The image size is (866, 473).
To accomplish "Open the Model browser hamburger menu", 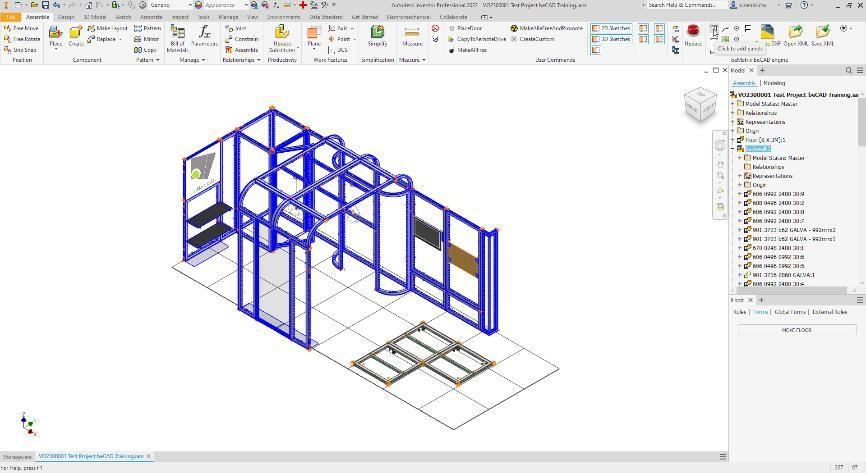I will pos(860,70).
